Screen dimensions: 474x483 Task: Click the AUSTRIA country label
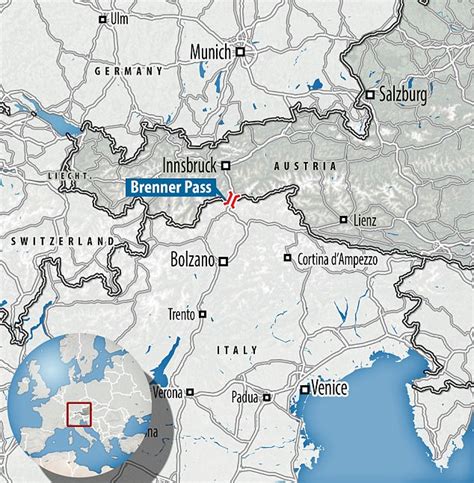click(305, 166)
